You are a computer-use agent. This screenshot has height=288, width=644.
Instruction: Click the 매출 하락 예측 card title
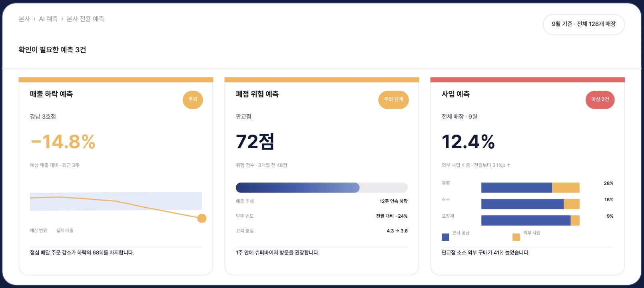click(52, 94)
